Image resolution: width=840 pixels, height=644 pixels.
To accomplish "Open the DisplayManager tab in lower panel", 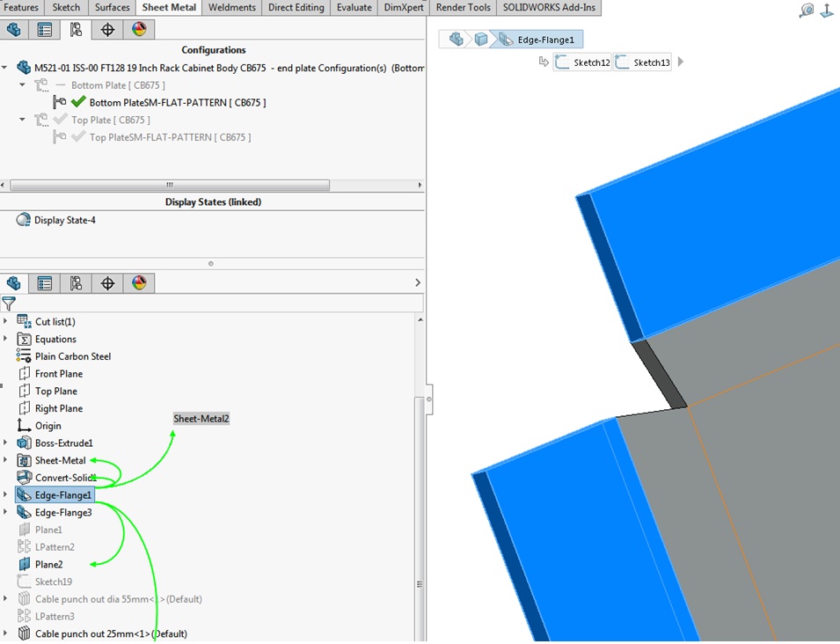I will (139, 283).
